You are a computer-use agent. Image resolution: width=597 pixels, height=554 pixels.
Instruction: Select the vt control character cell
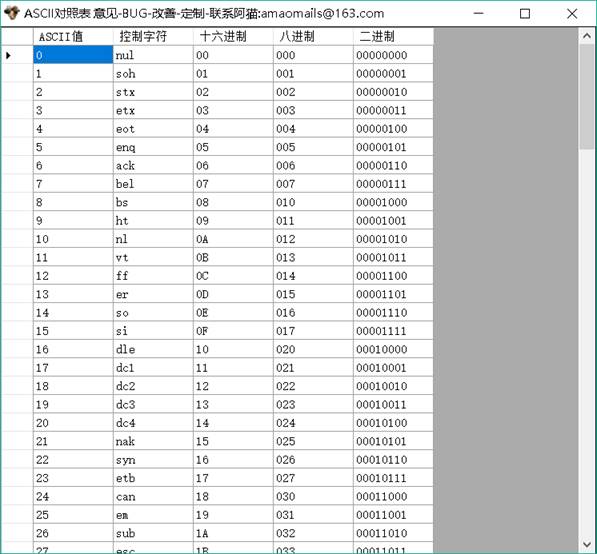[153, 257]
